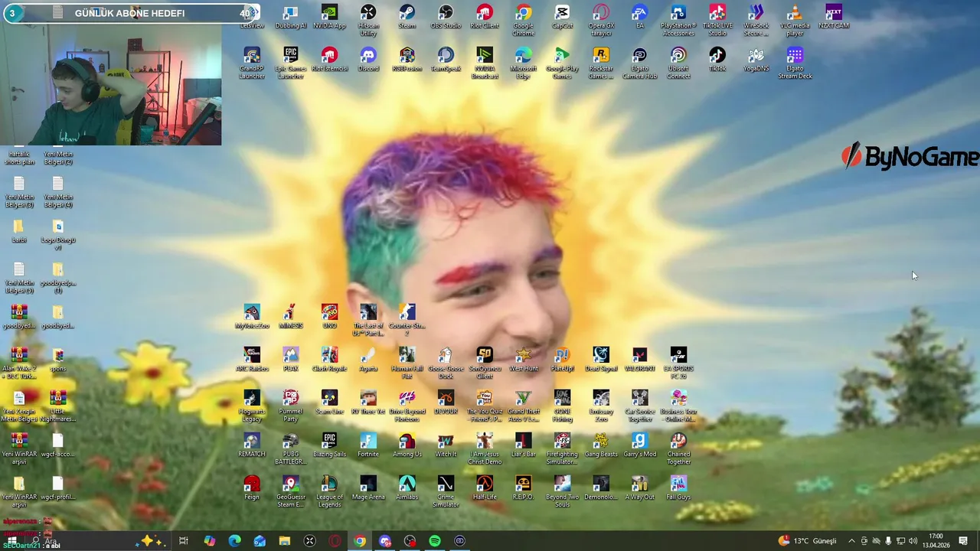The height and width of the screenshot is (551, 980).
Task: Open the Riot Client shortcut
Action: (485, 18)
